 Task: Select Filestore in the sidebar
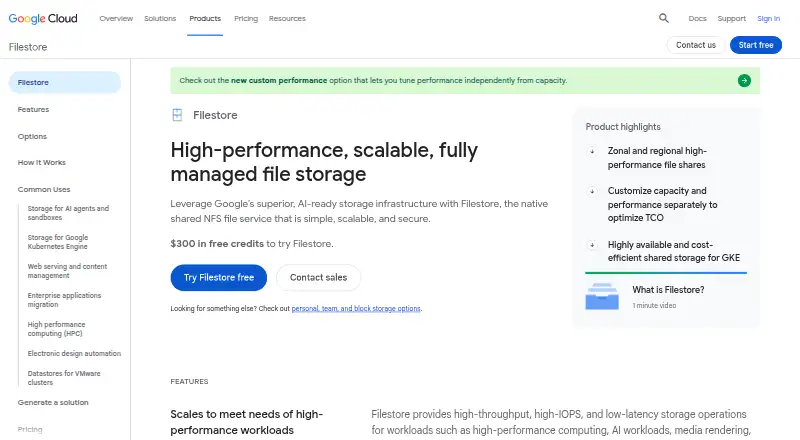coord(65,82)
